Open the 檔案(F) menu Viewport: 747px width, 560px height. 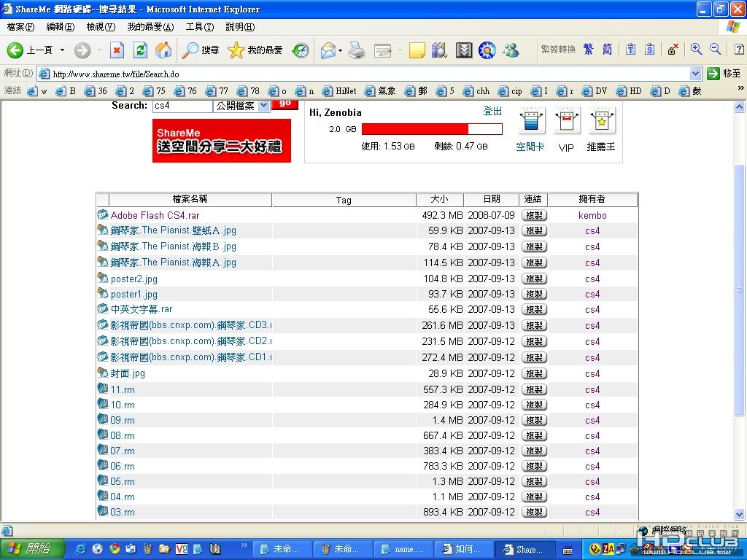tap(20, 27)
